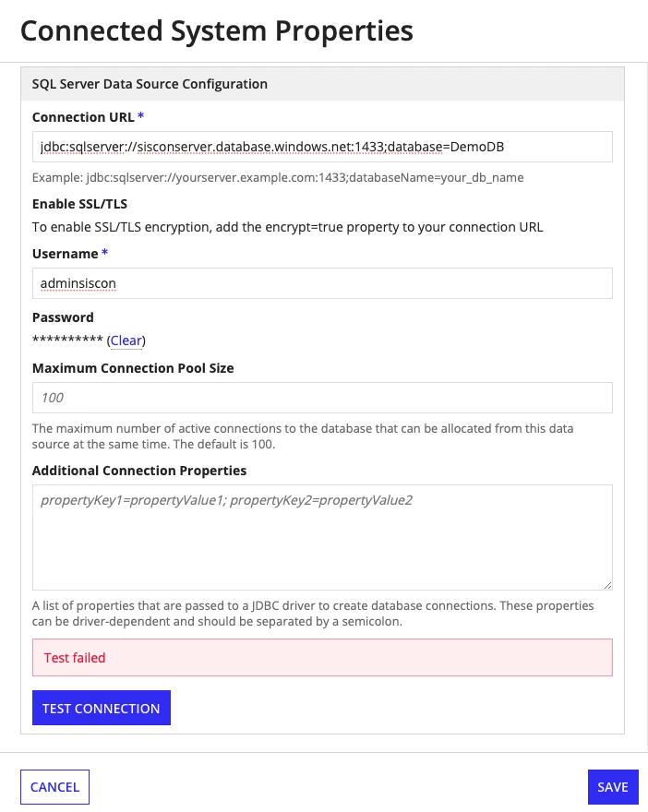
Task: Click the Maximum Connection Pool Size label
Action: pyautogui.click(x=133, y=368)
